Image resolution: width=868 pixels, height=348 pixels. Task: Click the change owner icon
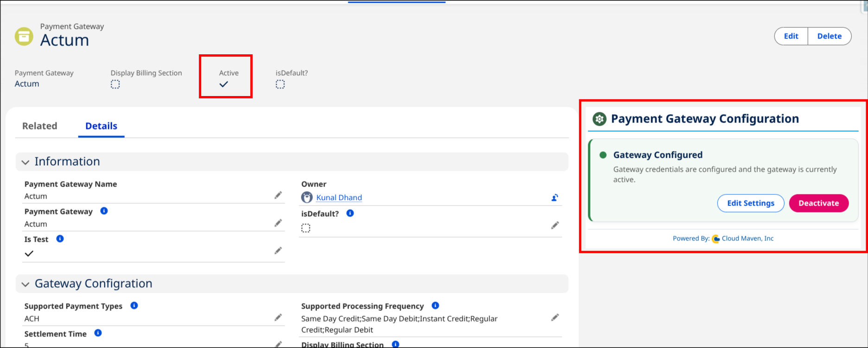pos(555,198)
